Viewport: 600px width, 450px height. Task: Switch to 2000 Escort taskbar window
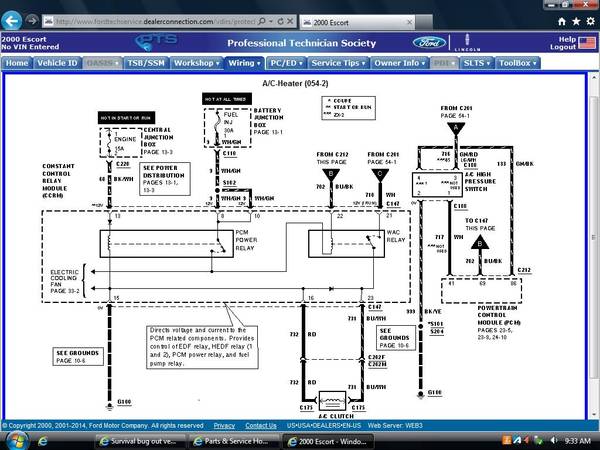point(328,441)
